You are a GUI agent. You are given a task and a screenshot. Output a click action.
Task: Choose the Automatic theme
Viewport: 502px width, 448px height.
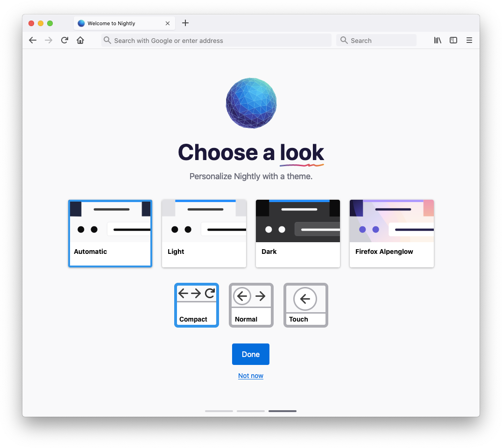pyautogui.click(x=110, y=233)
